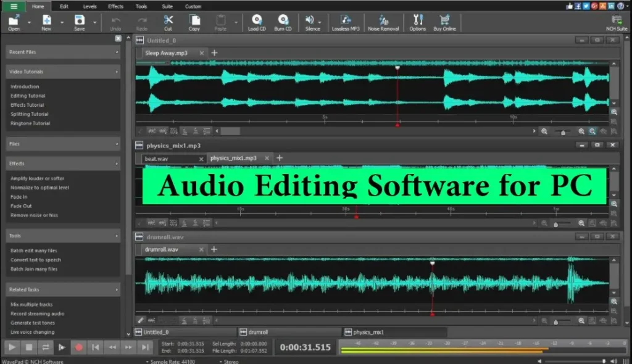Expand the Recent Files section
The width and height of the screenshot is (632, 364).
click(117, 52)
